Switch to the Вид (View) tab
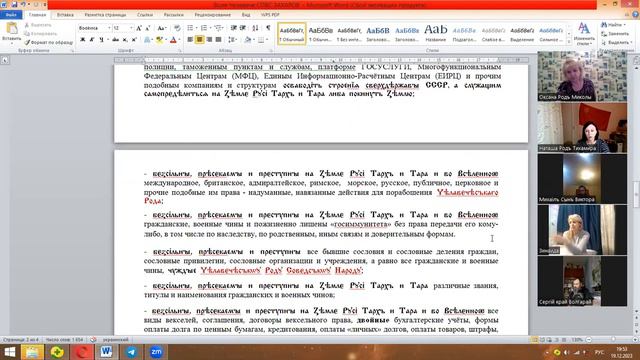This screenshot has height=360, width=640. pos(246,15)
